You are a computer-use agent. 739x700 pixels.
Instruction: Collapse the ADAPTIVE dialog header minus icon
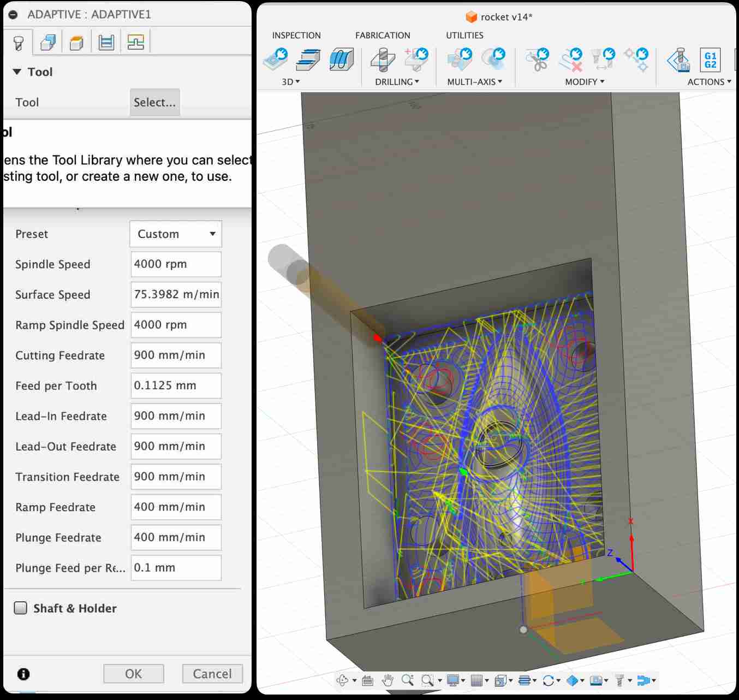[x=13, y=15]
